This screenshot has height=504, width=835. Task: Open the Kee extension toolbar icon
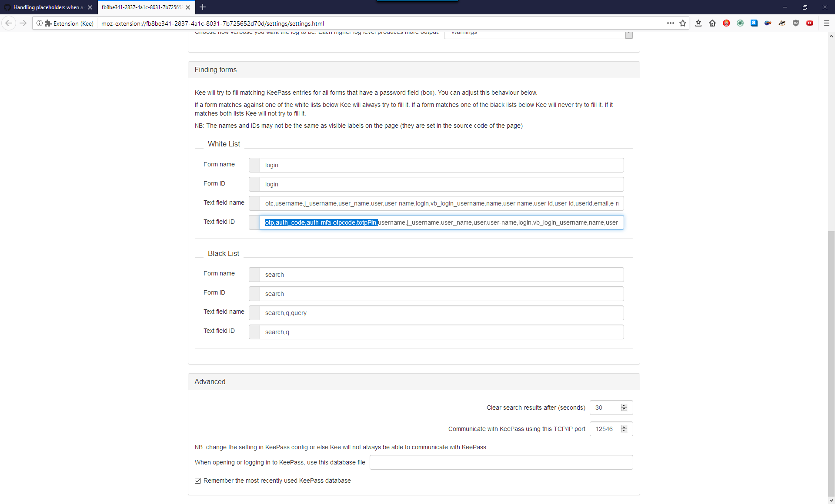click(768, 23)
